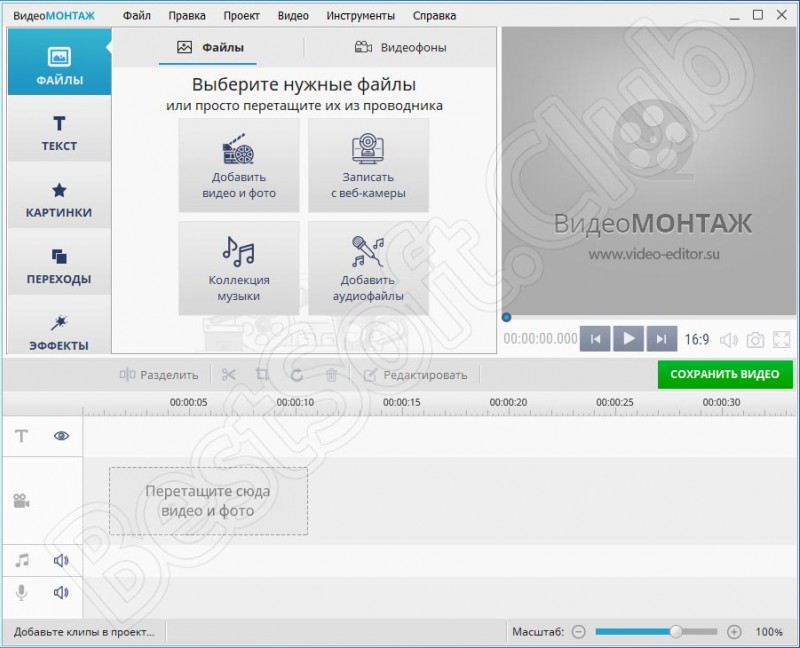The width and height of the screenshot is (800, 648).
Task: Zoom in timeline with plus button
Action: (734, 632)
